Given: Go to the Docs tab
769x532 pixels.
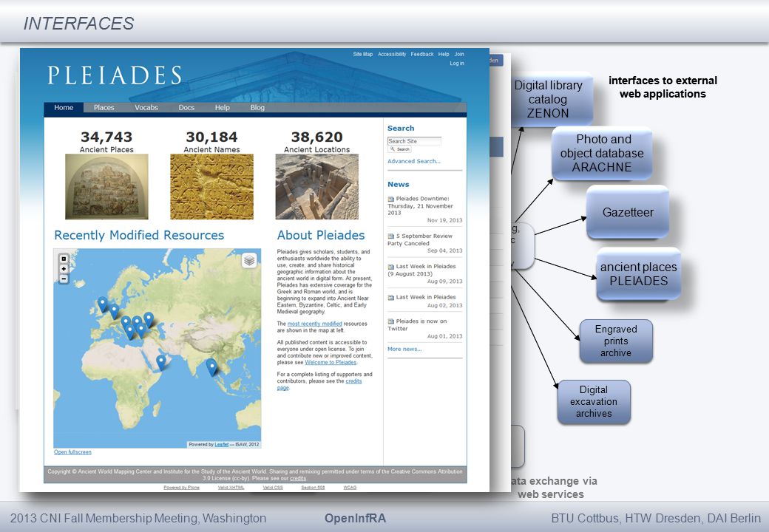Looking at the screenshot, I should (x=186, y=107).
